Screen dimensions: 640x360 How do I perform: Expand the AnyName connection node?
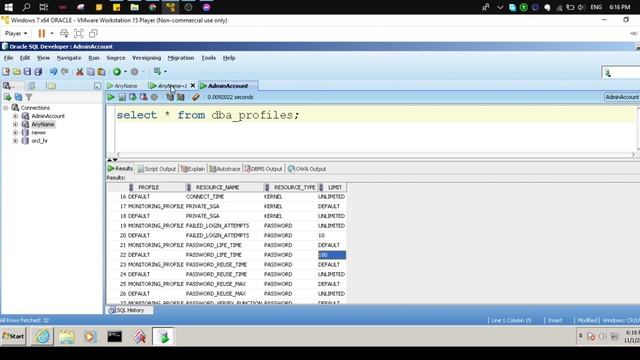point(16,124)
